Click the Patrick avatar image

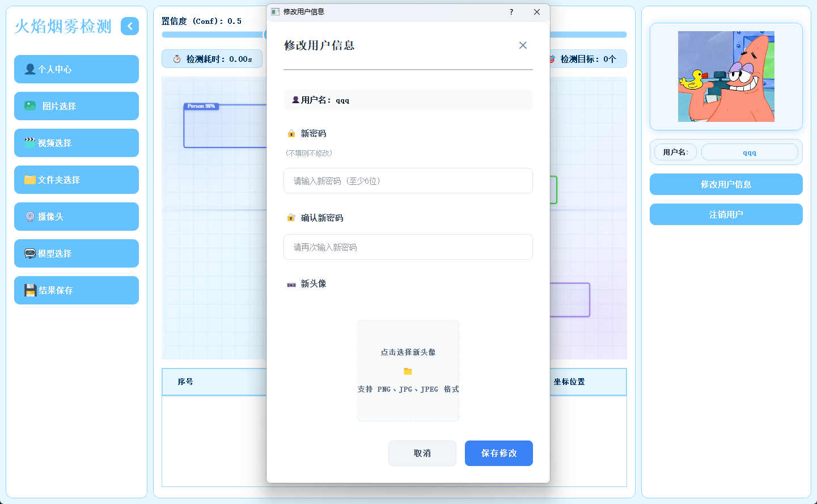pyautogui.click(x=726, y=77)
